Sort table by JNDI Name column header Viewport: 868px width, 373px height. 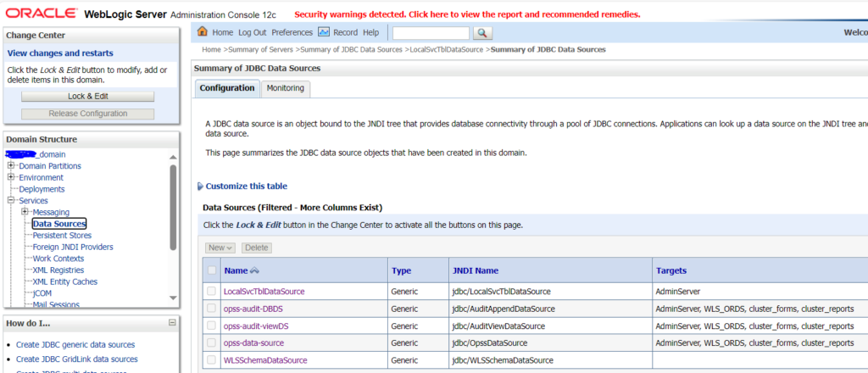pyautogui.click(x=475, y=270)
